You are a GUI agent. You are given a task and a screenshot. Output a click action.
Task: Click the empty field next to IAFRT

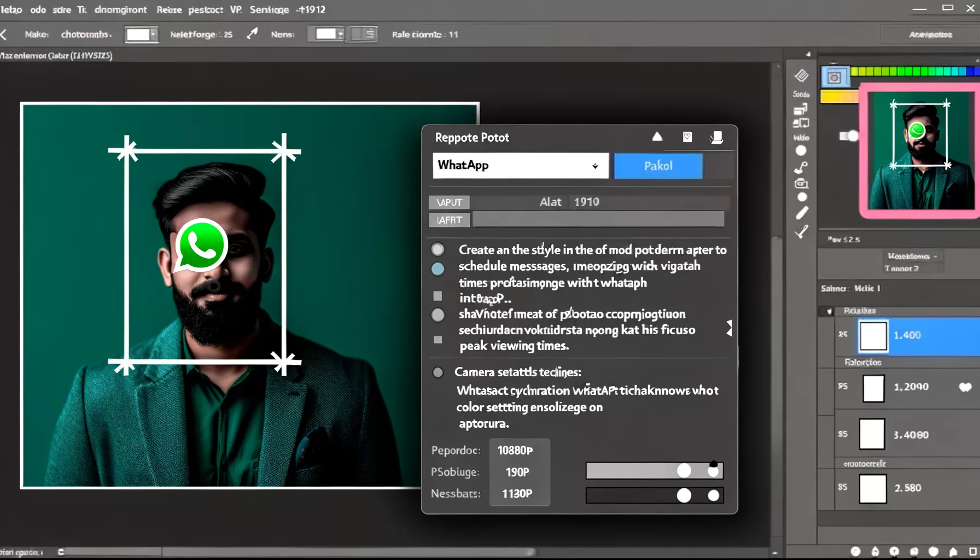click(x=598, y=220)
